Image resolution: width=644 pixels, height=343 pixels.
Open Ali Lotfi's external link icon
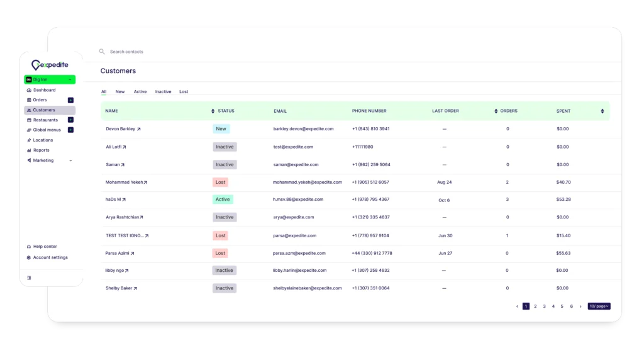click(125, 147)
